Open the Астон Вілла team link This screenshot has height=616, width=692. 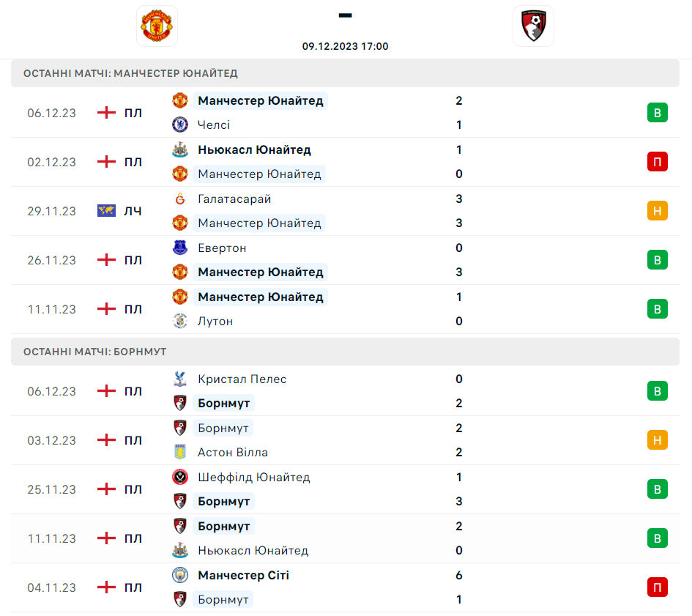pos(233,453)
